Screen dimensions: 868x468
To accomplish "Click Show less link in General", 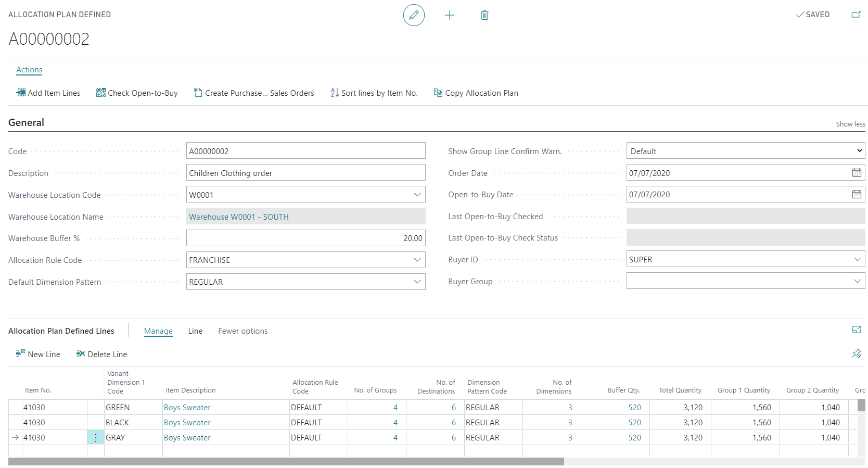I will (x=850, y=124).
